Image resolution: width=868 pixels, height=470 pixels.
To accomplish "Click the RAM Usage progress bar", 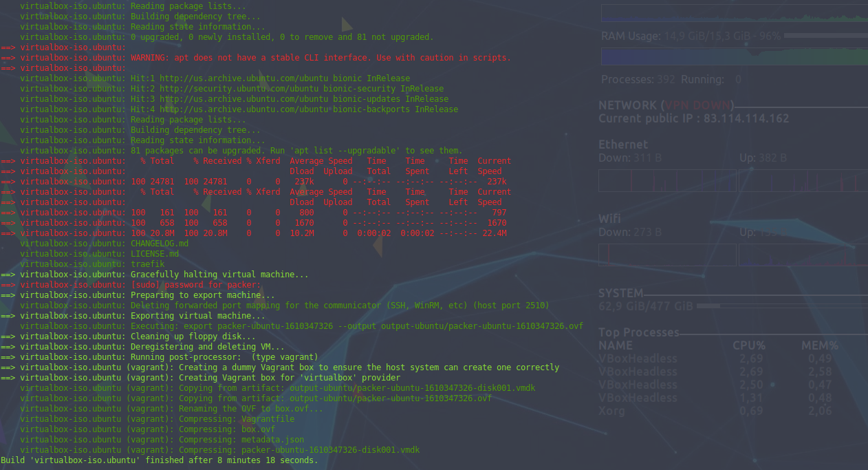I will pyautogui.click(x=825, y=35).
